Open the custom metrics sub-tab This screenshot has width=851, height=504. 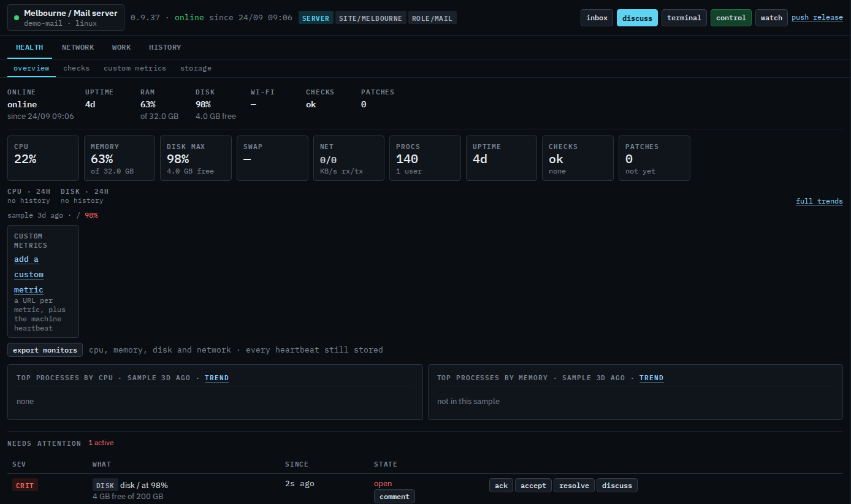tap(135, 68)
